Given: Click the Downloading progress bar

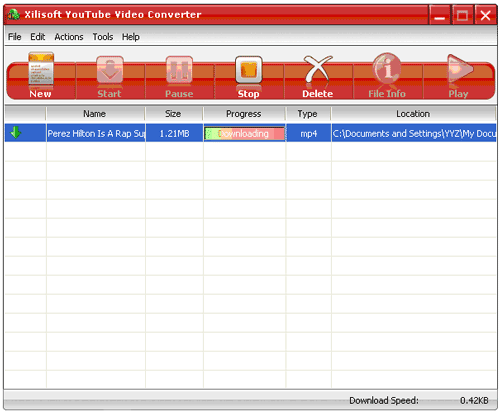Looking at the screenshot, I should [244, 134].
